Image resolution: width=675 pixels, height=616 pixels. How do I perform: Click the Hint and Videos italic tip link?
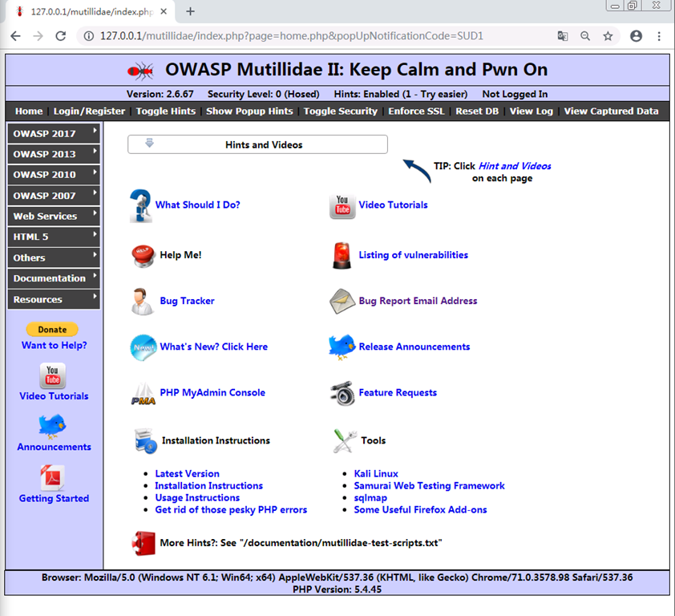tap(515, 166)
